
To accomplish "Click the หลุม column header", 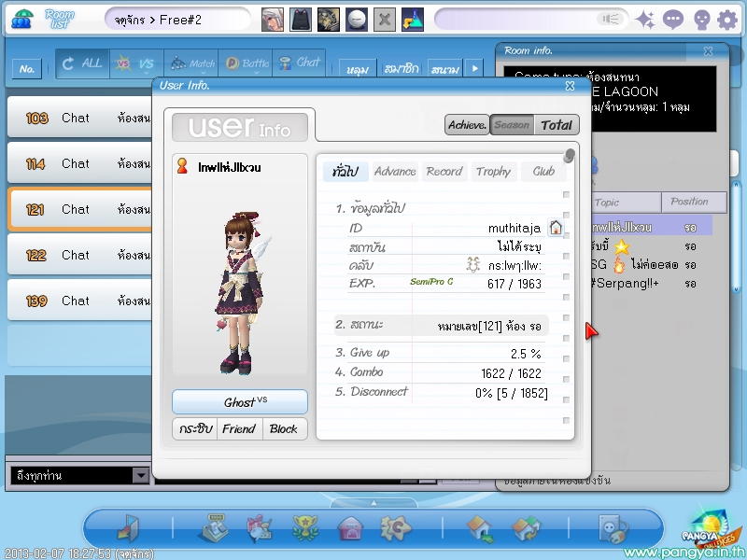I will pos(358,69).
